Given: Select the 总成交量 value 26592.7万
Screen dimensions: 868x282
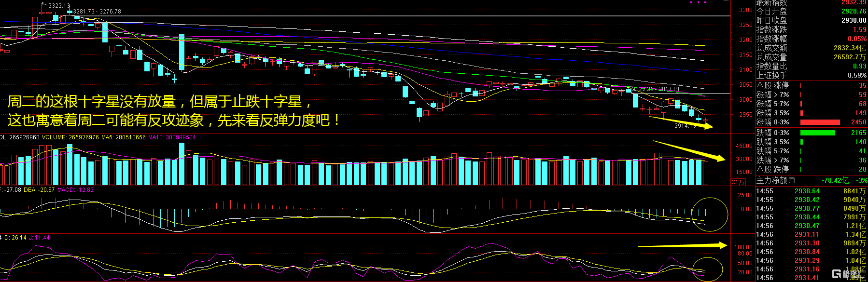Looking at the screenshot, I should 850,57.
